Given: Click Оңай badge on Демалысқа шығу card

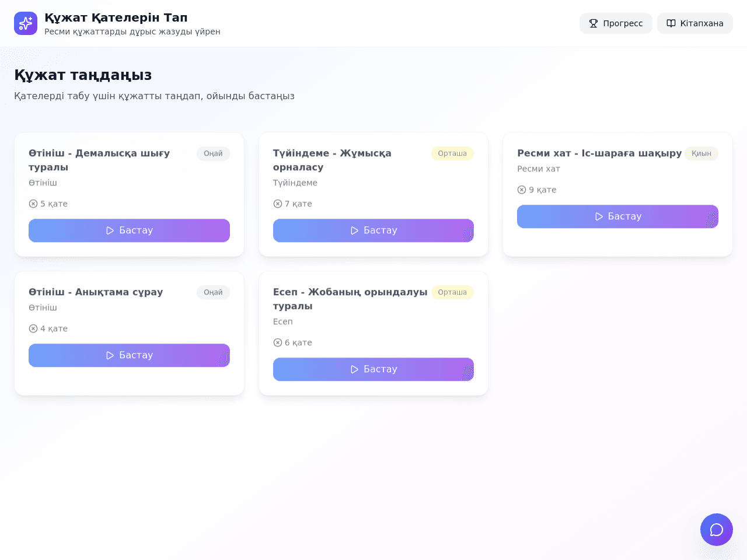Looking at the screenshot, I should point(213,153).
